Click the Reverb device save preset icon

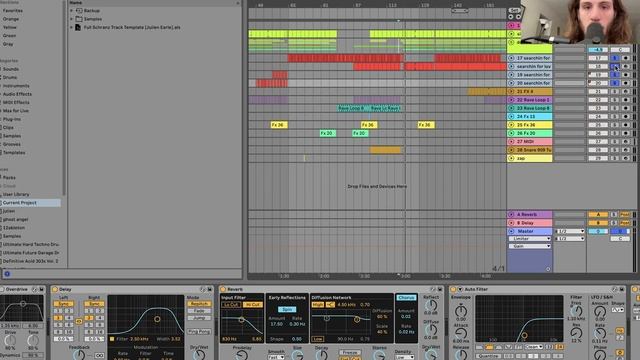[440, 289]
